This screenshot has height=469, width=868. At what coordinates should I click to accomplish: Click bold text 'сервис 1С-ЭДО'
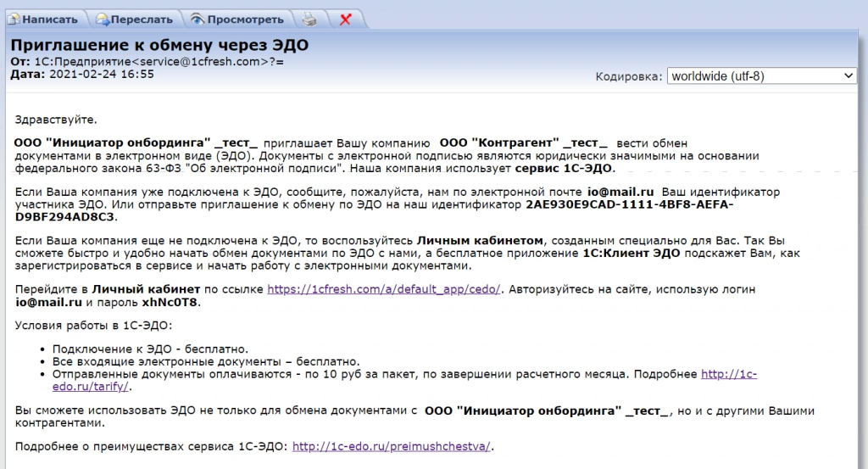coord(564,168)
